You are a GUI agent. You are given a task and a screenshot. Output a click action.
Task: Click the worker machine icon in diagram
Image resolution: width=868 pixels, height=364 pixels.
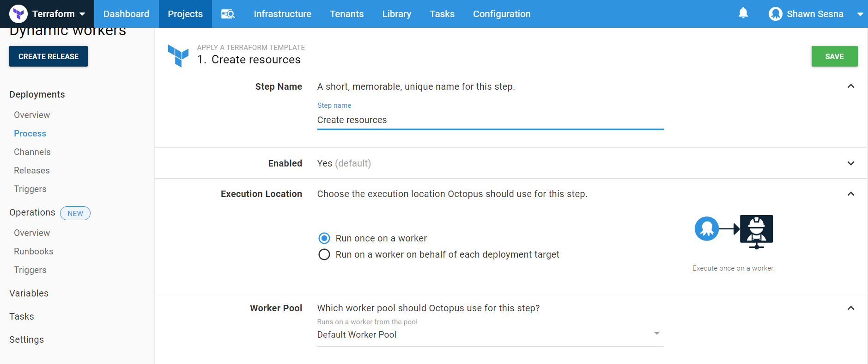point(756,231)
